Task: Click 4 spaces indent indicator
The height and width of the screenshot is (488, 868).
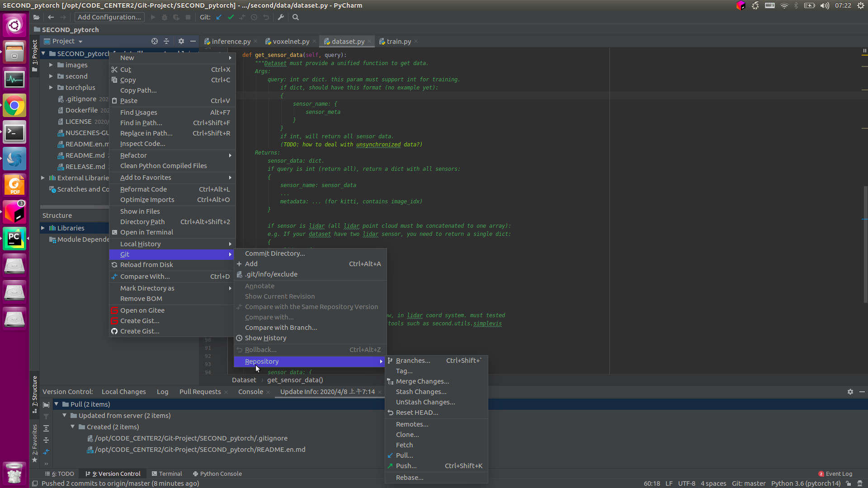Action: (713, 483)
